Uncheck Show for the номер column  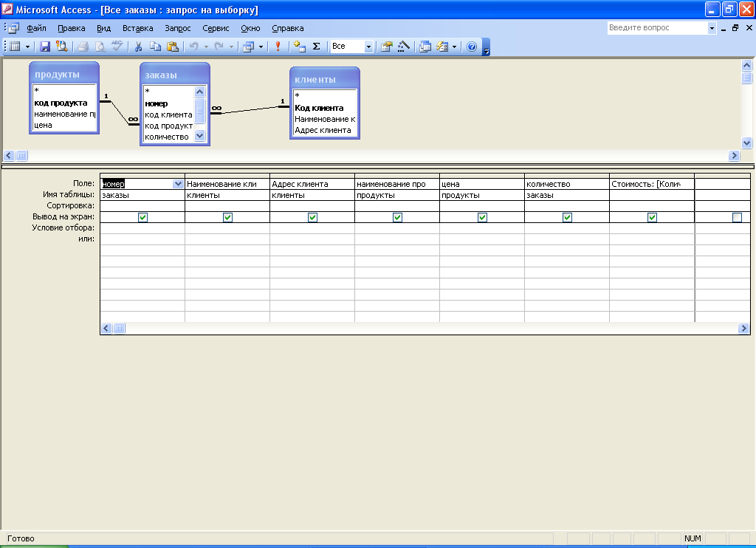point(142,217)
